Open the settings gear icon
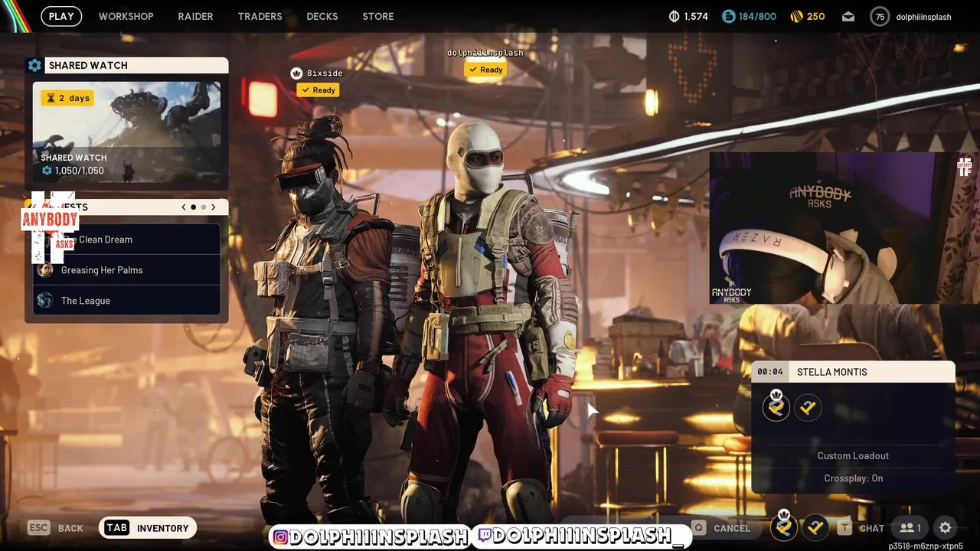This screenshot has height=551, width=980. click(x=946, y=528)
